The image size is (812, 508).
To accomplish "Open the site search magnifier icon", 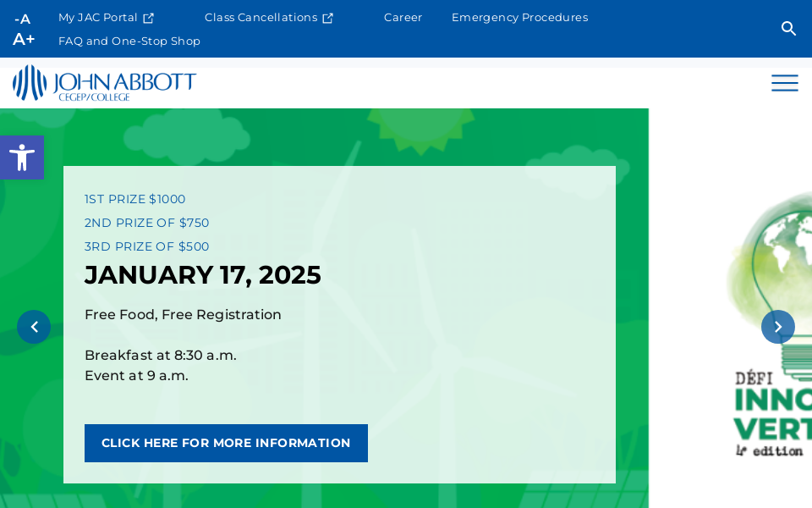I will coord(788,29).
